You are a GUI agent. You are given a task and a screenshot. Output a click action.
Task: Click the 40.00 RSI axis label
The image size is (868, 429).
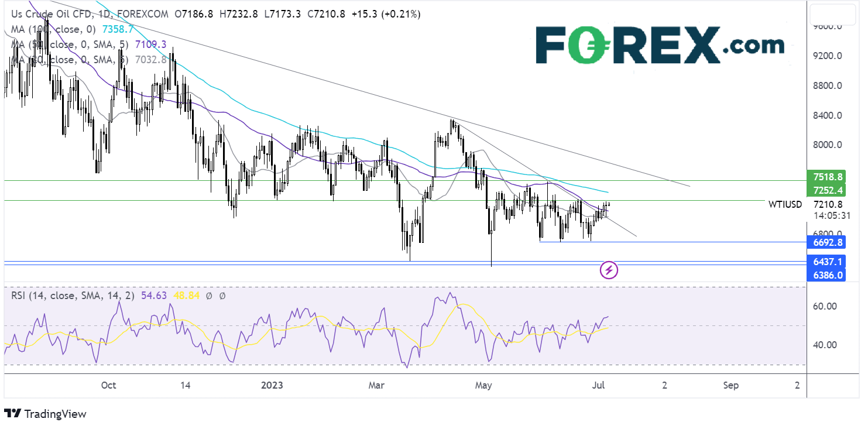pyautogui.click(x=824, y=345)
